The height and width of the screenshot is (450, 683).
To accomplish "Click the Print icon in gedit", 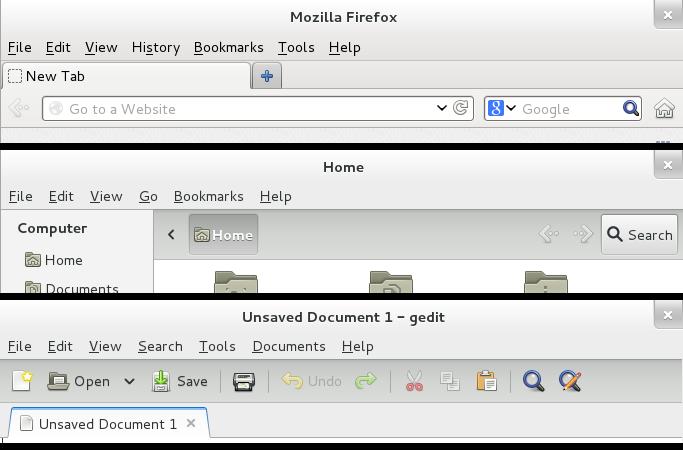I will 244,381.
